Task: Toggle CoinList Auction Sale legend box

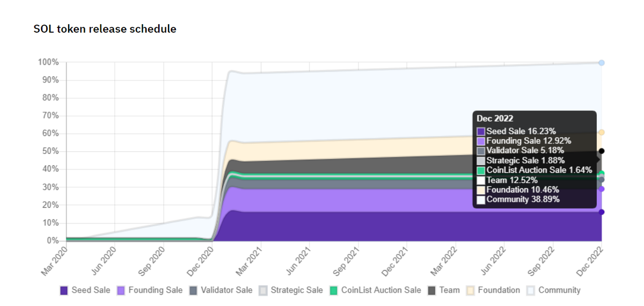Action: click(x=333, y=290)
